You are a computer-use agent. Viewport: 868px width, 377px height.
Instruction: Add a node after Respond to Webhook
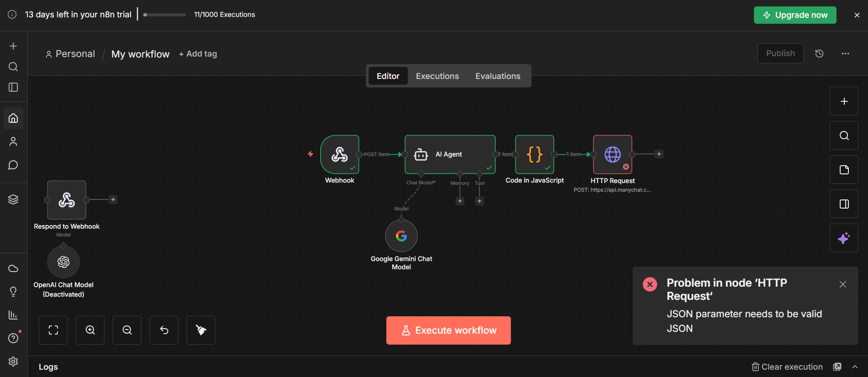[x=113, y=199]
